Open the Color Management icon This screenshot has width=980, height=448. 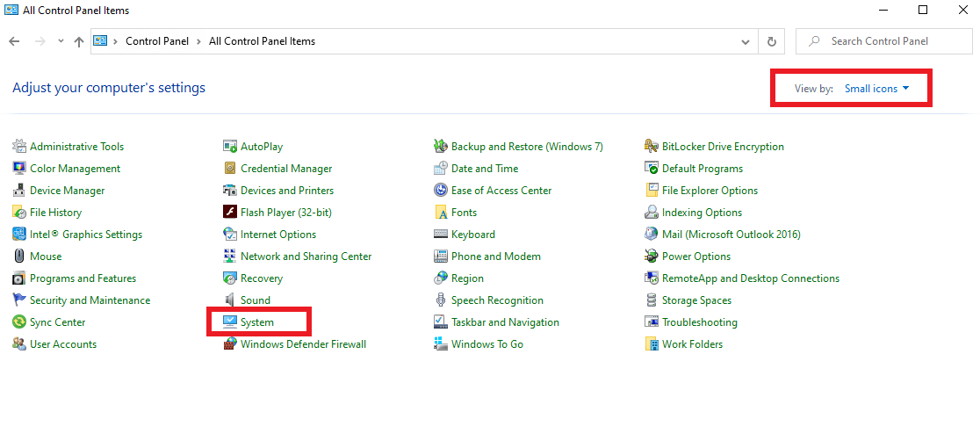pyautogui.click(x=19, y=168)
